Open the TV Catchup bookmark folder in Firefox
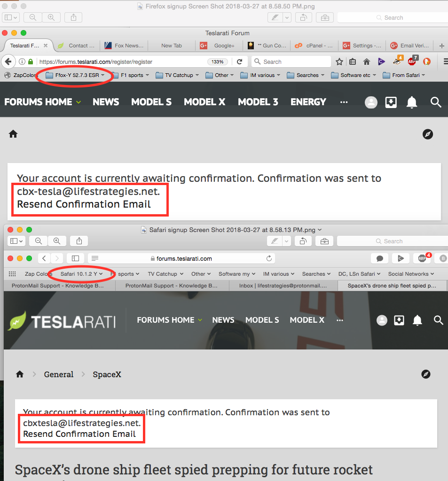 (x=177, y=75)
